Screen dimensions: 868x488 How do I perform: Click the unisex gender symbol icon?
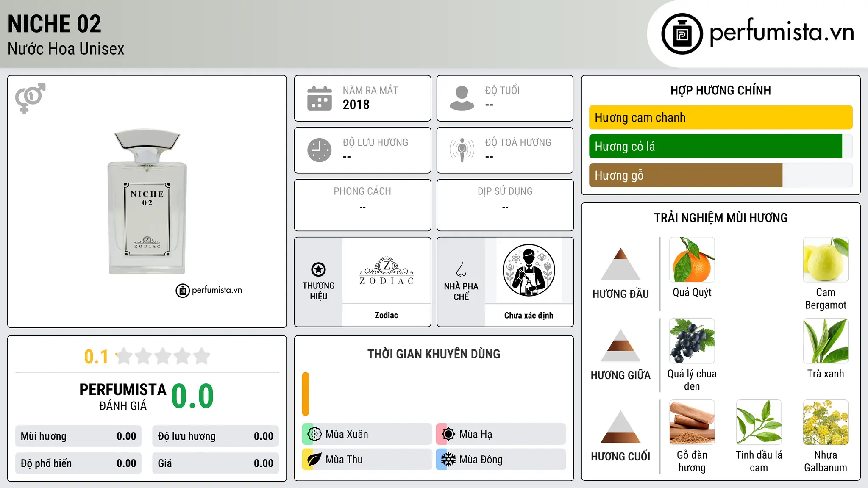click(30, 98)
